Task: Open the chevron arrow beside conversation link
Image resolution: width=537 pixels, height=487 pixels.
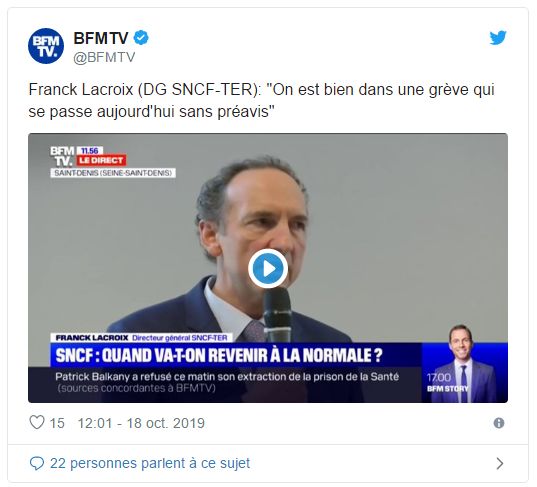Action: (500, 463)
